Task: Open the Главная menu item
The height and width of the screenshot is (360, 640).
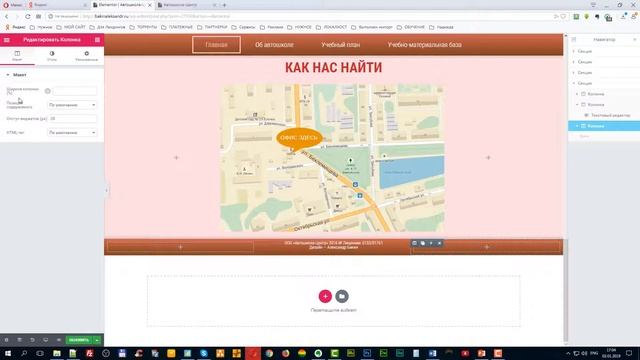Action: 216,44
